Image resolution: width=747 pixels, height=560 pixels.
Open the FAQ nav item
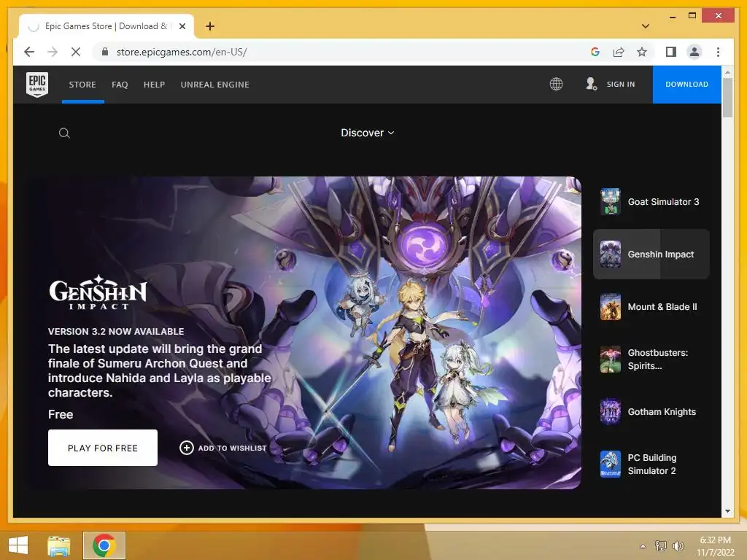tap(120, 85)
